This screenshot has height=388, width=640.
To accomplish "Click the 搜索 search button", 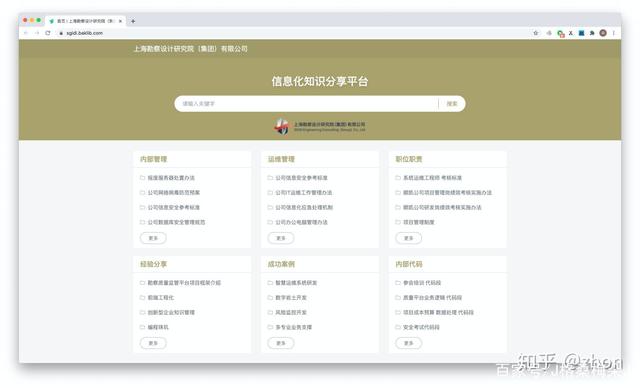I will click(452, 104).
